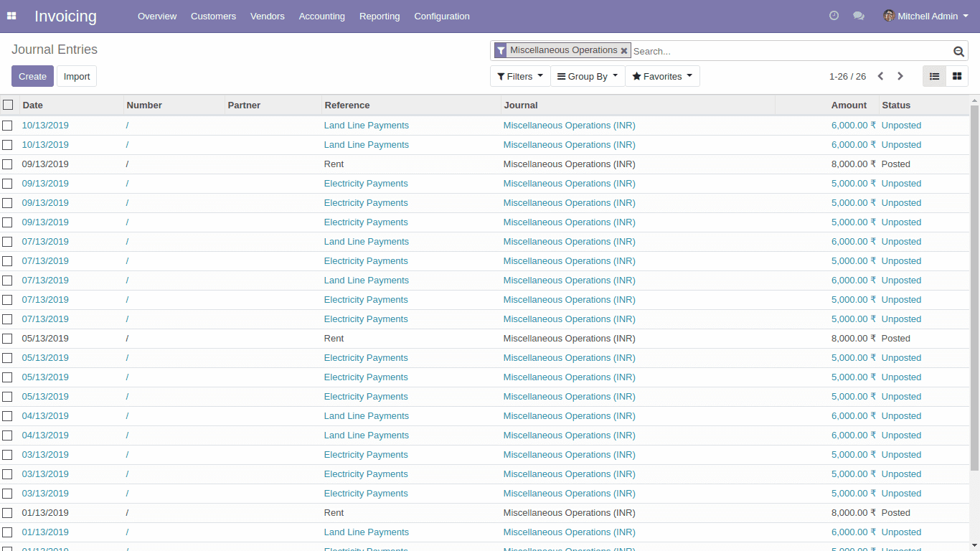Image resolution: width=980 pixels, height=551 pixels.
Task: Sort by the Date column header
Action: [71, 105]
